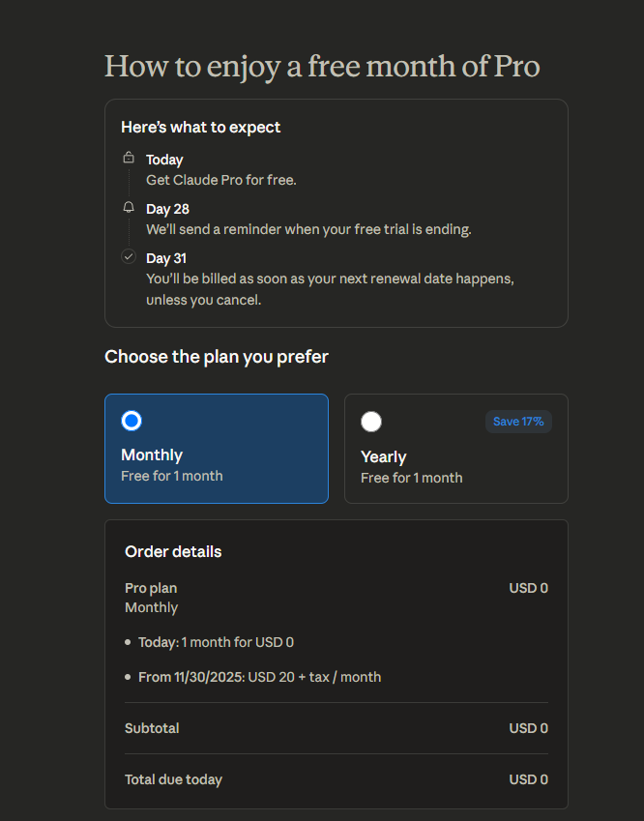The image size is (644, 821).
Task: Click the shopping bag icon beside Today
Action: click(129, 158)
